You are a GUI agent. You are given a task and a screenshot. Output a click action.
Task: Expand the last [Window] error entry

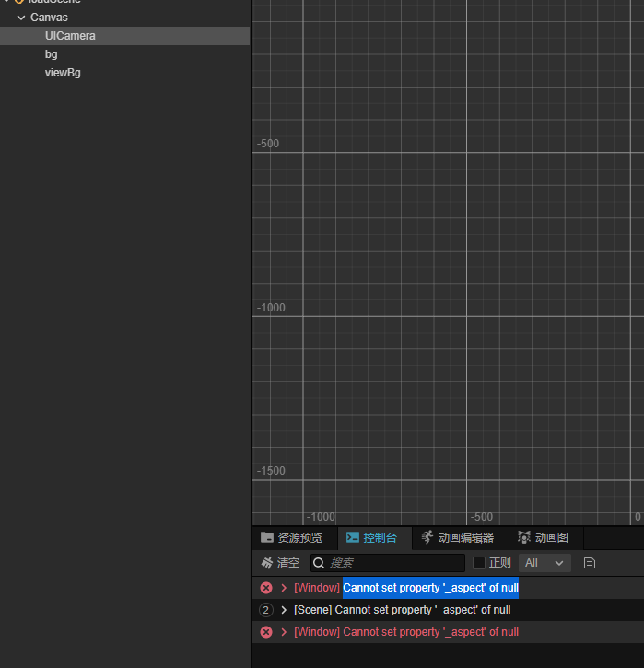click(284, 632)
